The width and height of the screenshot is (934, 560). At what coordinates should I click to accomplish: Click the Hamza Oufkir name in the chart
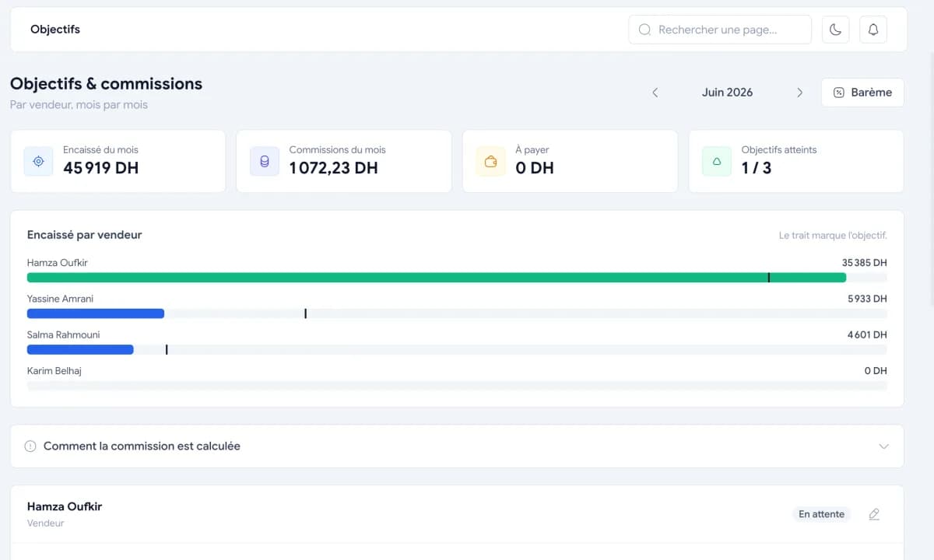click(58, 263)
